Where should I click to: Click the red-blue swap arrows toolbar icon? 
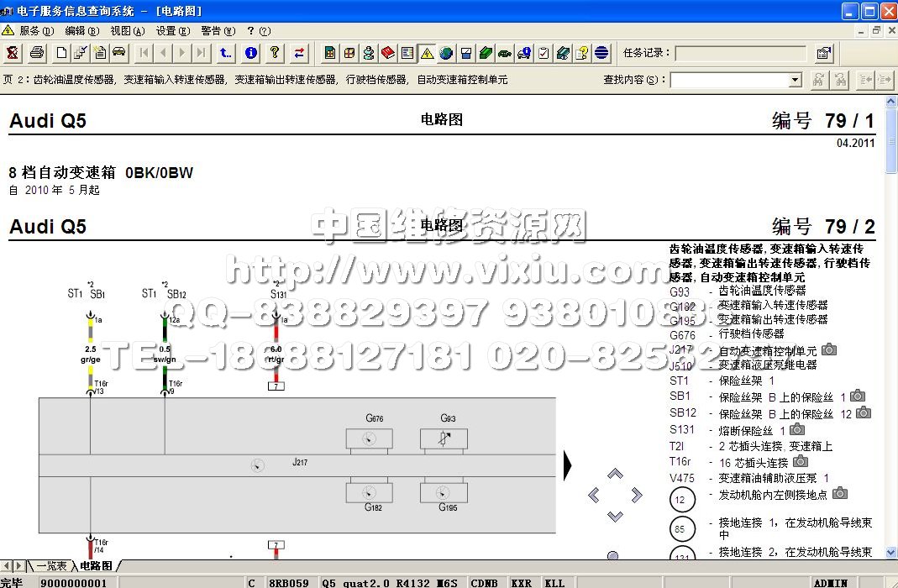tap(299, 53)
